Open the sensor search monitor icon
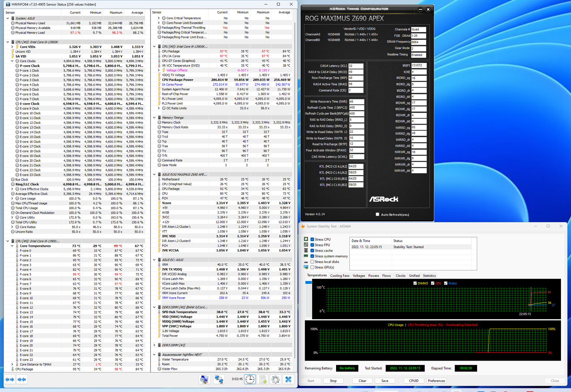This screenshot has height=392, width=571. coord(204,379)
